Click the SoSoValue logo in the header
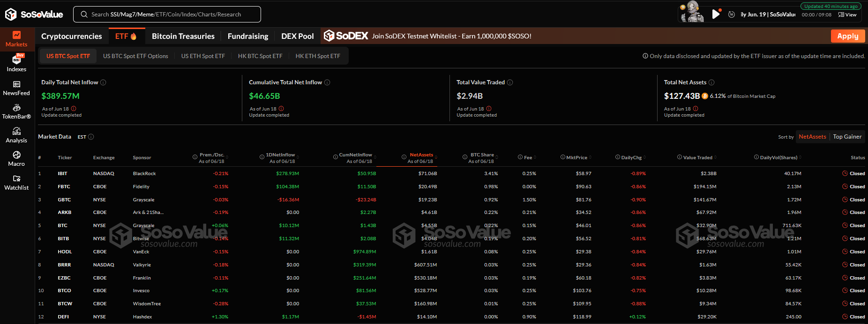The width and height of the screenshot is (868, 324). coord(34,15)
